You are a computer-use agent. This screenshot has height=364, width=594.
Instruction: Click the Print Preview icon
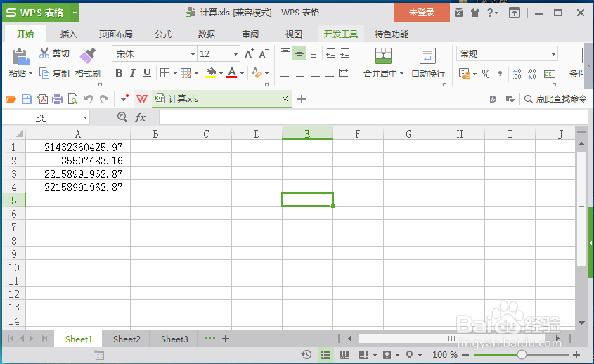click(x=72, y=99)
